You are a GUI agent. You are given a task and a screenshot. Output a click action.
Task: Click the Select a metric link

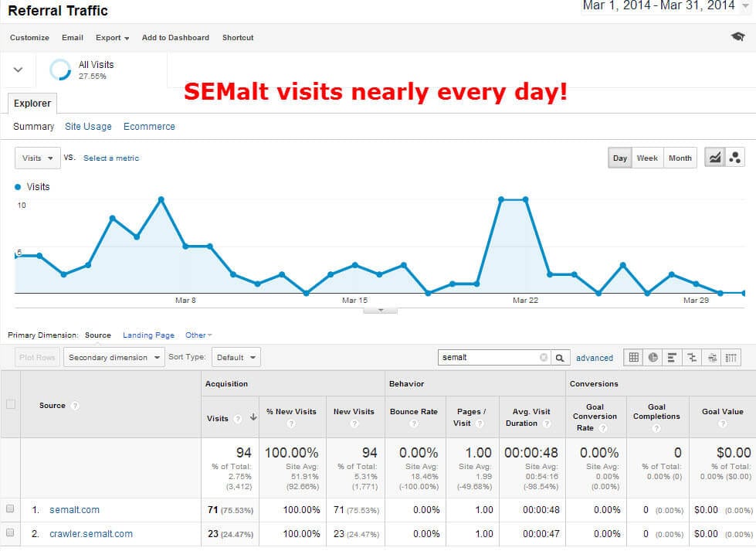click(111, 158)
